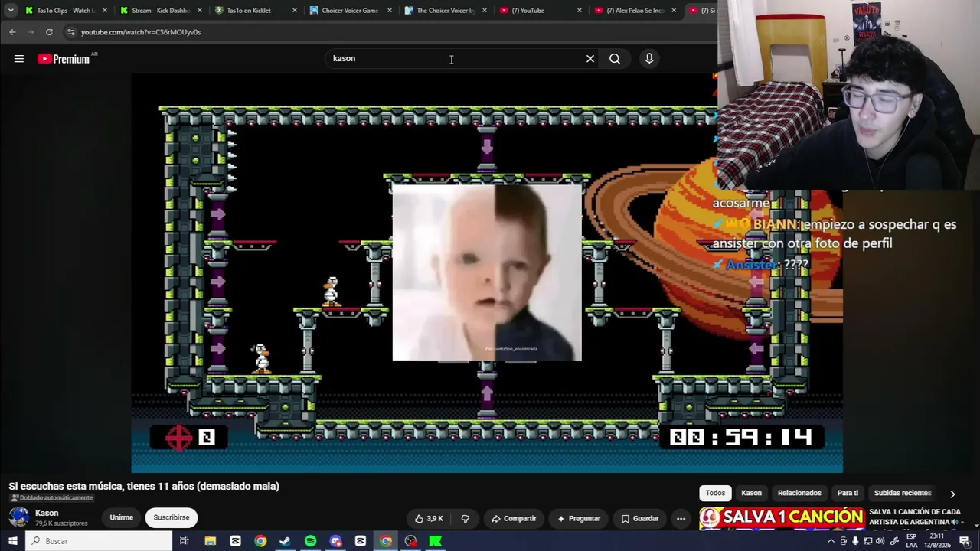Open the Windows Start menu

click(12, 541)
